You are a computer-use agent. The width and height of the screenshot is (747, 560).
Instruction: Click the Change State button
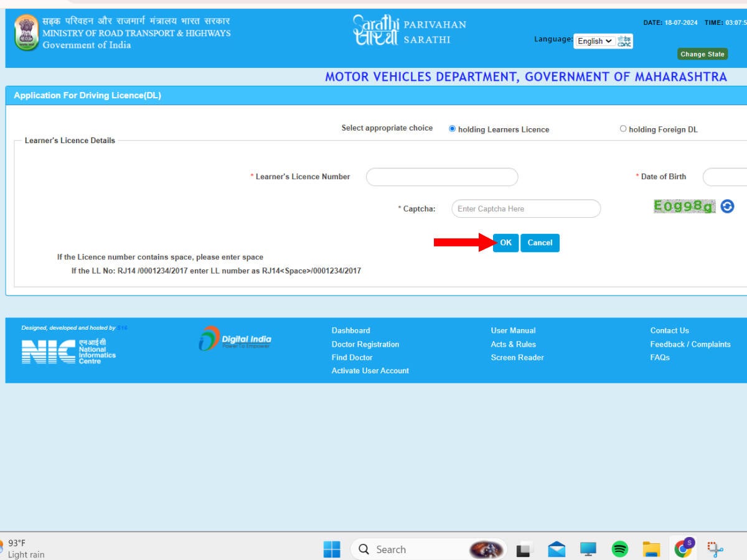tap(702, 54)
